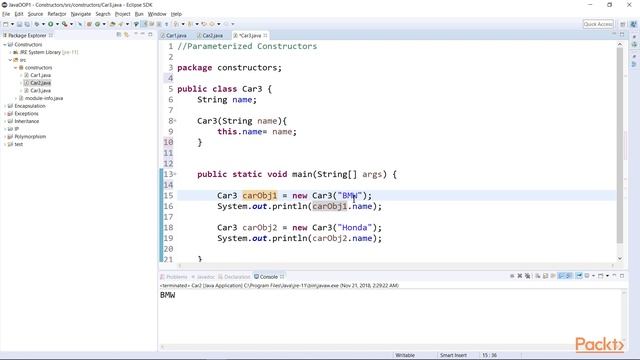Select Car1.java in Package Explorer
This screenshot has width=640, height=360.
pos(40,75)
